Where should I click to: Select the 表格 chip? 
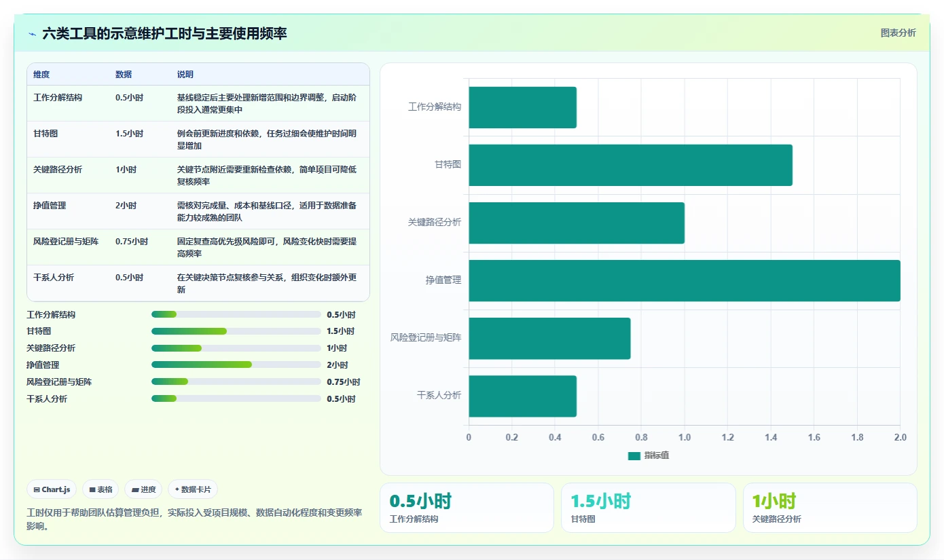[101, 489]
